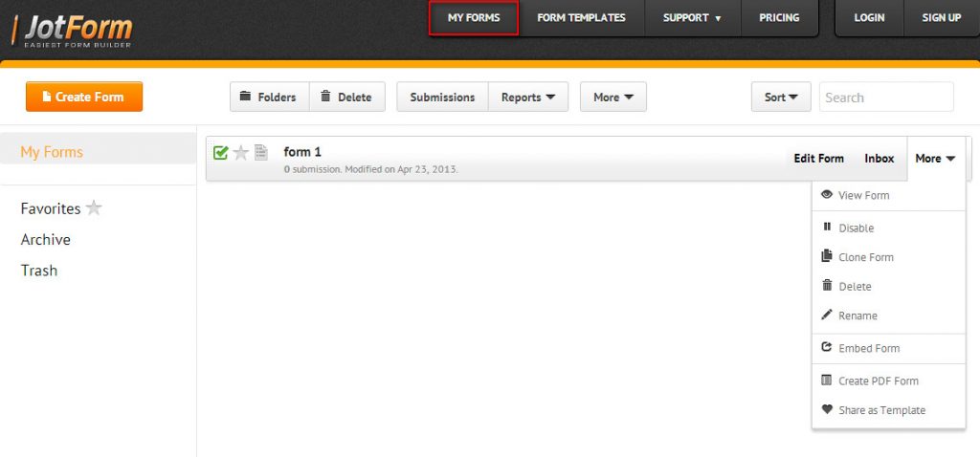The width and height of the screenshot is (980, 457).
Task: Open the Support dropdown in top navigation
Action: 692,17
